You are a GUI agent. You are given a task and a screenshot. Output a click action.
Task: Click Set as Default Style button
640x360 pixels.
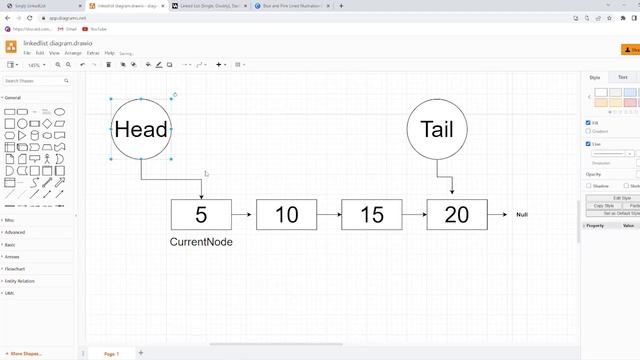pyautogui.click(x=613, y=213)
